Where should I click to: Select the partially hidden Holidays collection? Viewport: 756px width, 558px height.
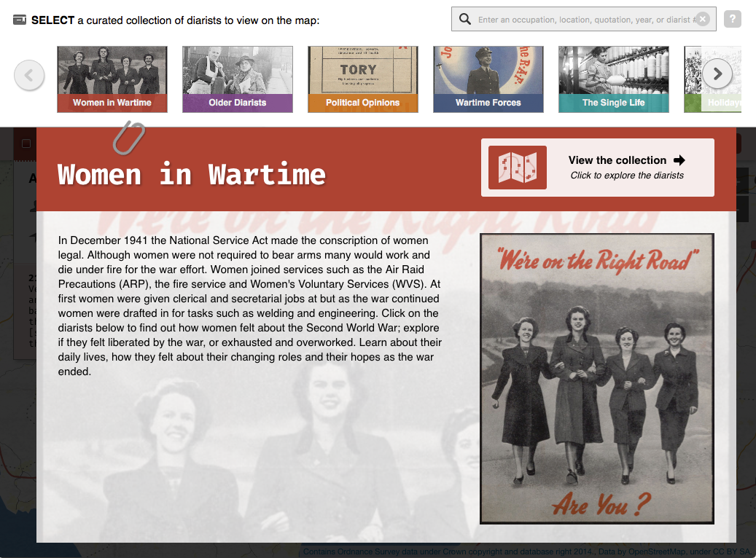[x=712, y=79]
